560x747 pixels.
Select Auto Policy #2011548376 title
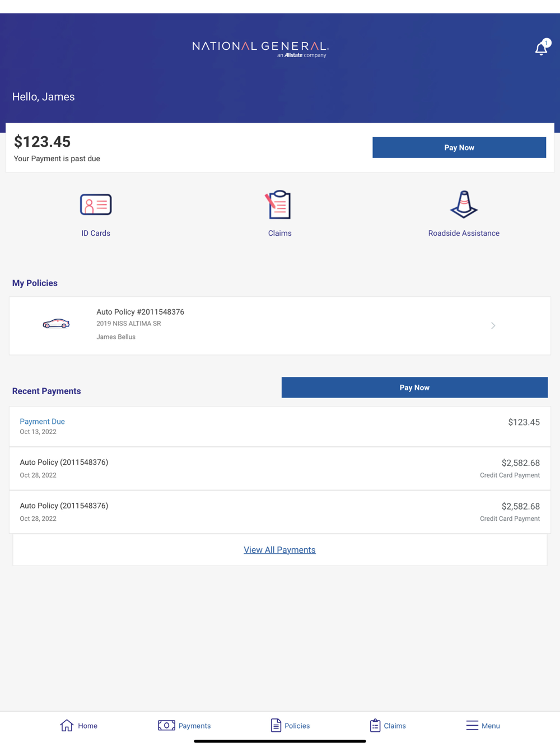(x=140, y=312)
